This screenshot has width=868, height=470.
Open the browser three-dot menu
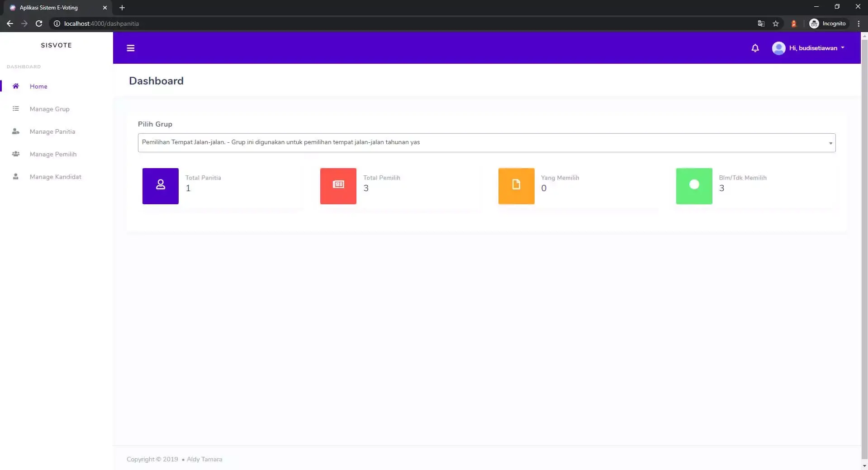coord(859,23)
